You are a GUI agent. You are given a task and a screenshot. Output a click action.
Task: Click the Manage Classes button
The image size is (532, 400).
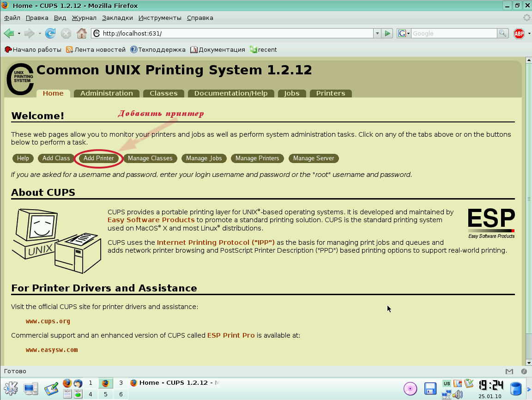pyautogui.click(x=150, y=158)
